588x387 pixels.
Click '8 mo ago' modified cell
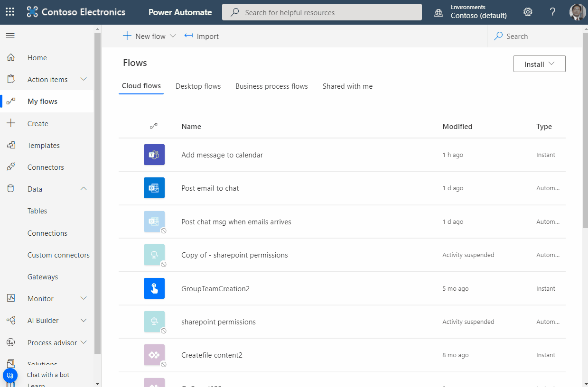(456, 355)
